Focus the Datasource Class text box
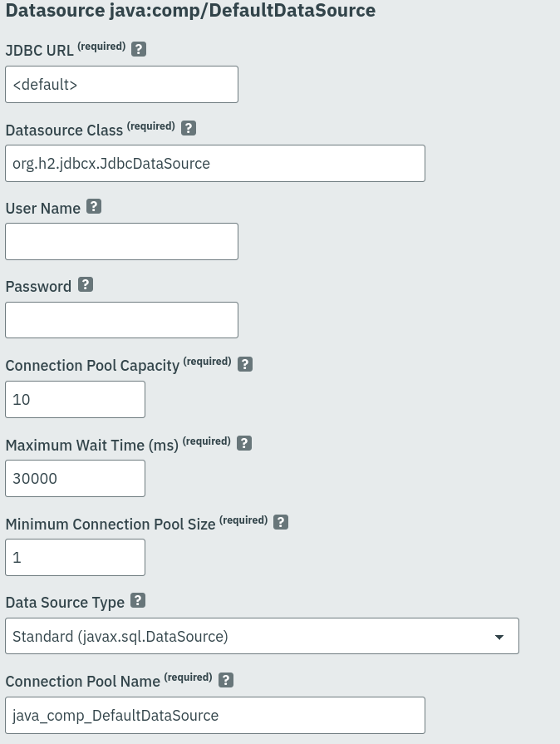560x744 pixels. click(x=214, y=164)
